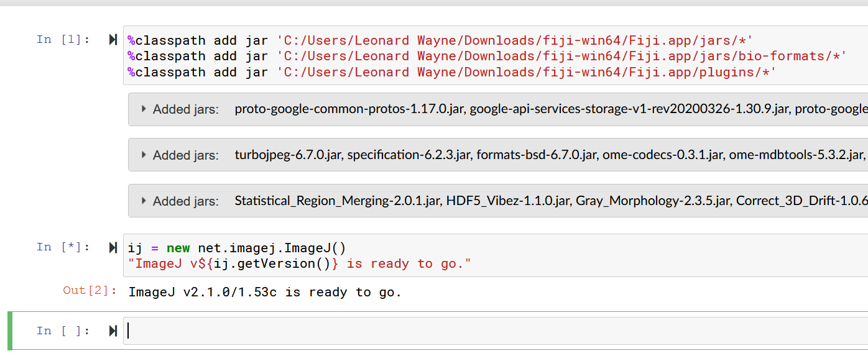Click the In [*] running cell prompt

pos(63,247)
